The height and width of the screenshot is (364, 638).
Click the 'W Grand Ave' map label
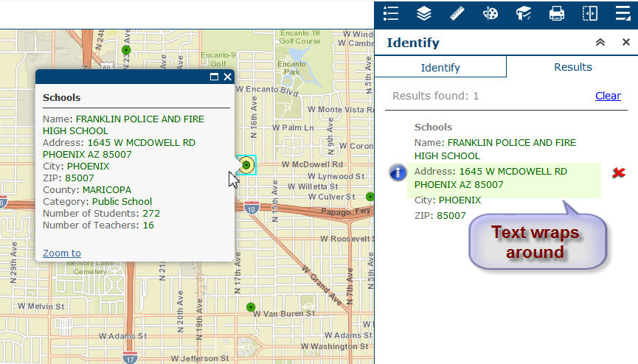coord(322,285)
